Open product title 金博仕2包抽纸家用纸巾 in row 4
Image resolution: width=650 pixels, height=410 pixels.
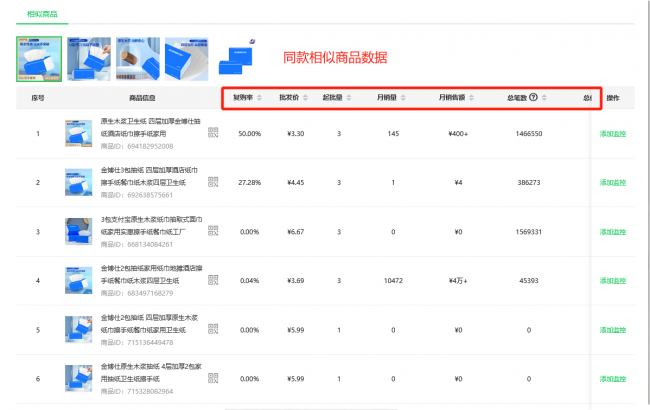click(x=151, y=269)
